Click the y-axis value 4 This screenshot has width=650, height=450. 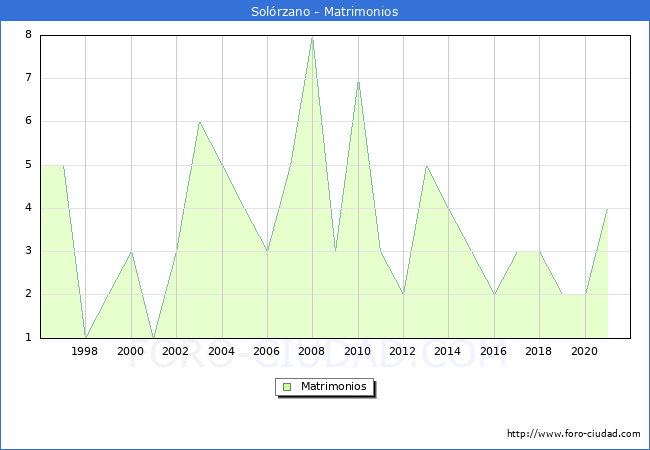[x=28, y=208]
